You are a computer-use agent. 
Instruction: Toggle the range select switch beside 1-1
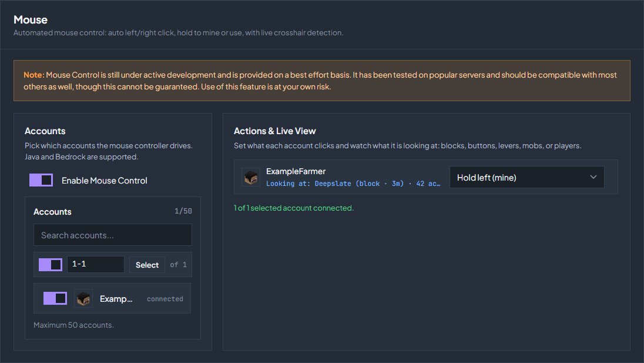[51, 264]
